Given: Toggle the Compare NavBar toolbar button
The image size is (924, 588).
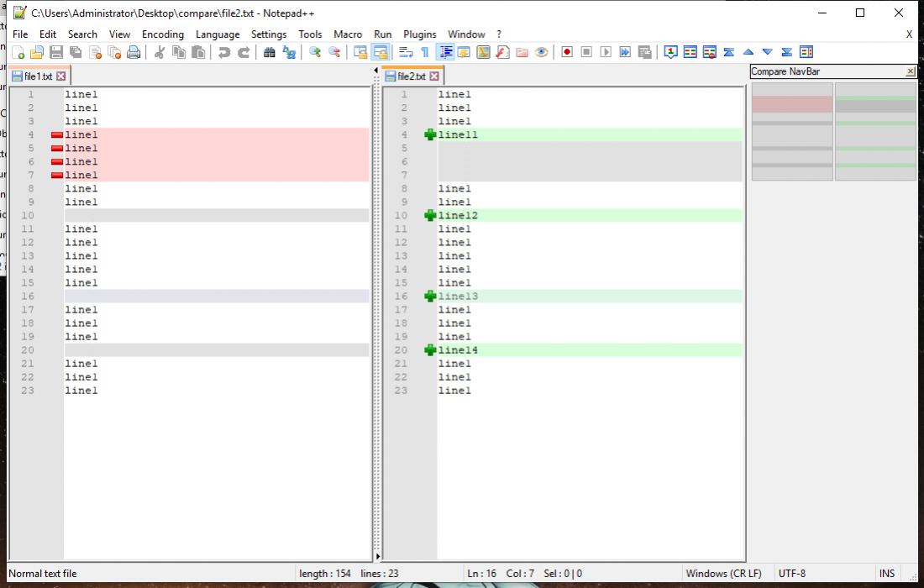Looking at the screenshot, I should click(x=806, y=52).
